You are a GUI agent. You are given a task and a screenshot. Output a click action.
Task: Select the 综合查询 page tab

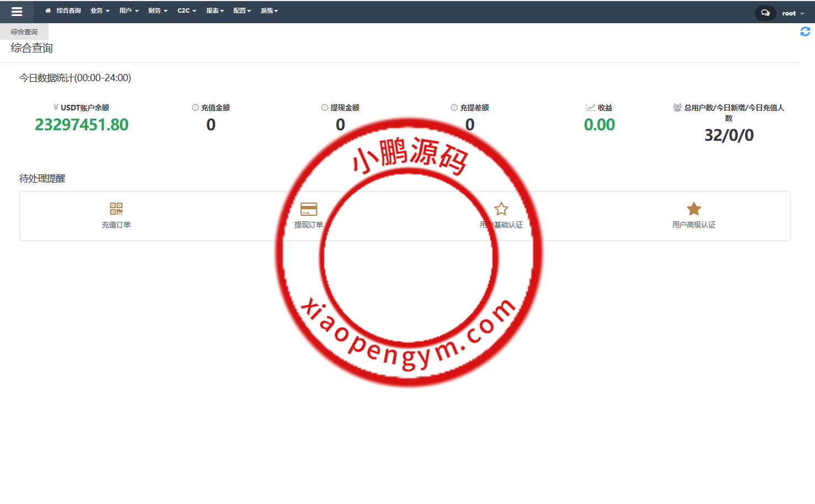[x=24, y=31]
